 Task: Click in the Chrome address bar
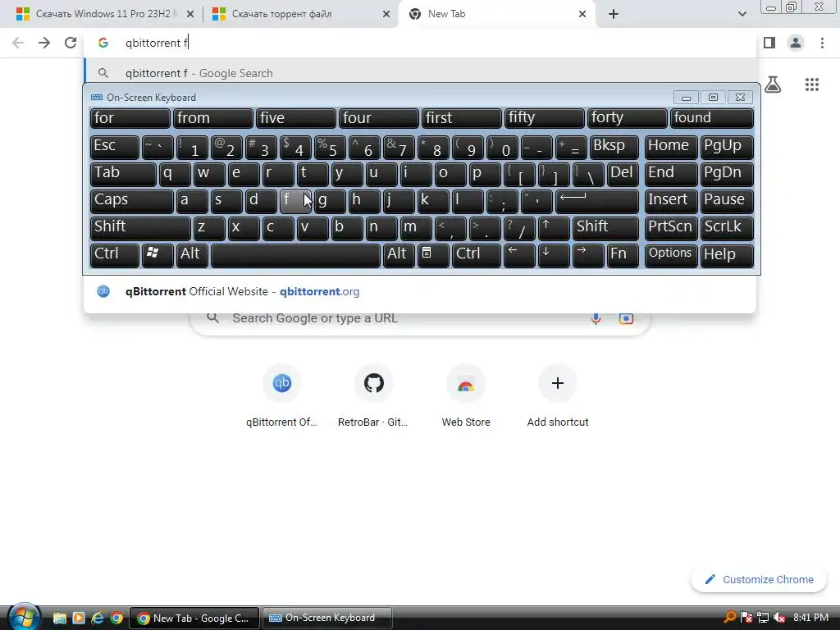[x=421, y=43]
